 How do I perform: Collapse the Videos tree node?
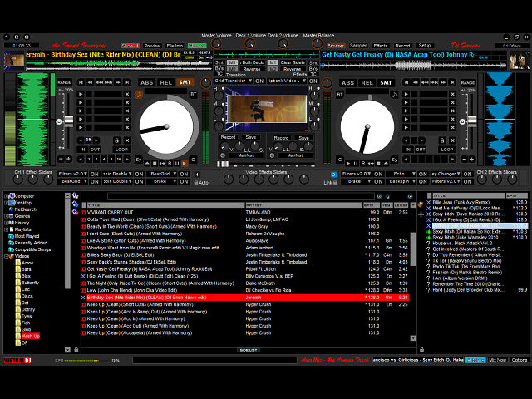pyautogui.click(x=6, y=257)
